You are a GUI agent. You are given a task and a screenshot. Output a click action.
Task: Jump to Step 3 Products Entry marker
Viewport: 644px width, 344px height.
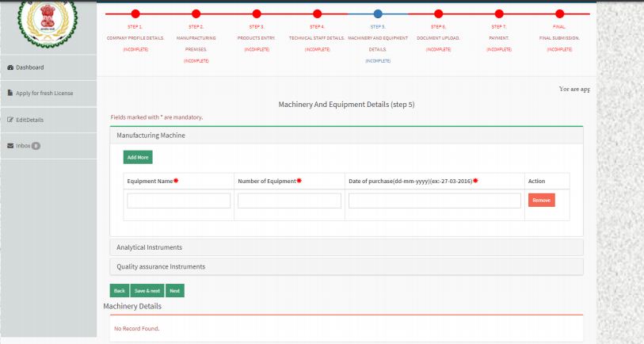pyautogui.click(x=256, y=14)
